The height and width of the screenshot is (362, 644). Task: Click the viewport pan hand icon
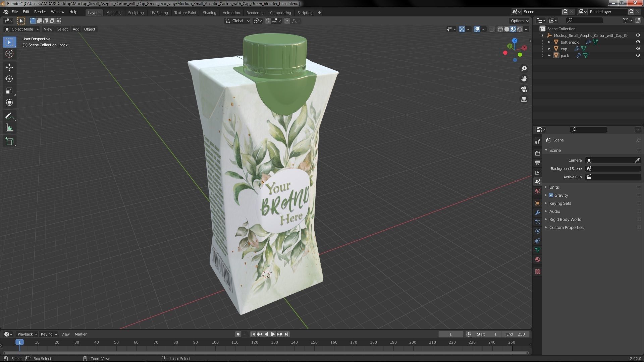click(x=524, y=79)
